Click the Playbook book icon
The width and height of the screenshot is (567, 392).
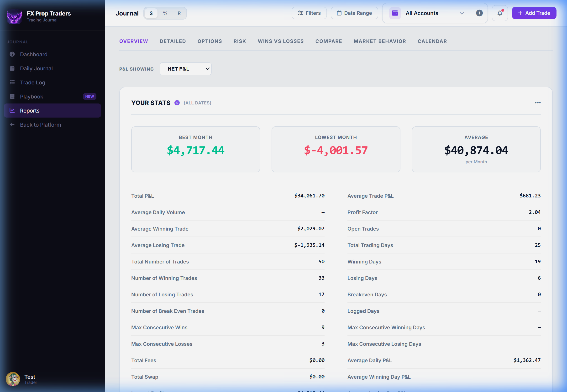pyautogui.click(x=12, y=97)
